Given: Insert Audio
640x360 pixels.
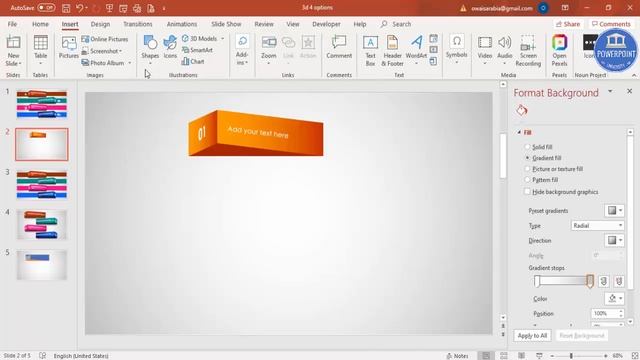Looking at the screenshot, I should pos(504,51).
